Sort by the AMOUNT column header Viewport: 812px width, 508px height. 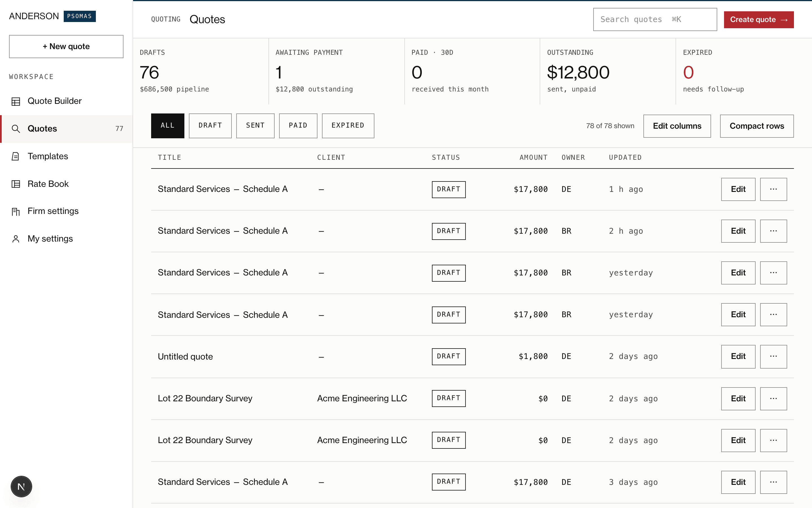533,157
